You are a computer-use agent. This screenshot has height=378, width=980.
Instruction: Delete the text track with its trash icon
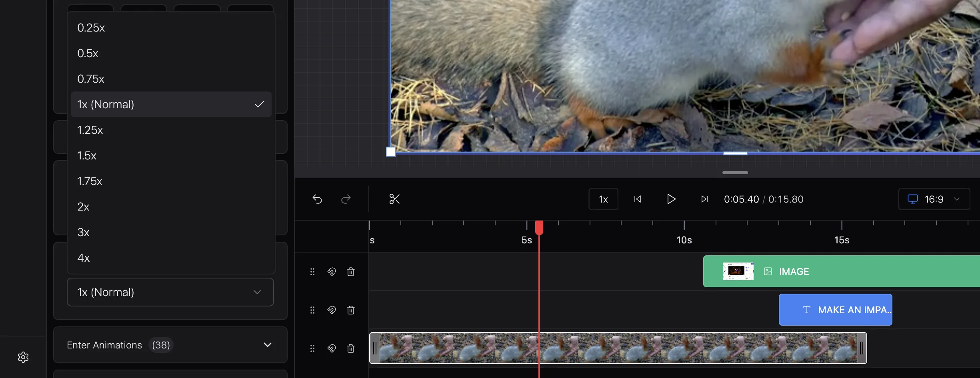point(351,310)
